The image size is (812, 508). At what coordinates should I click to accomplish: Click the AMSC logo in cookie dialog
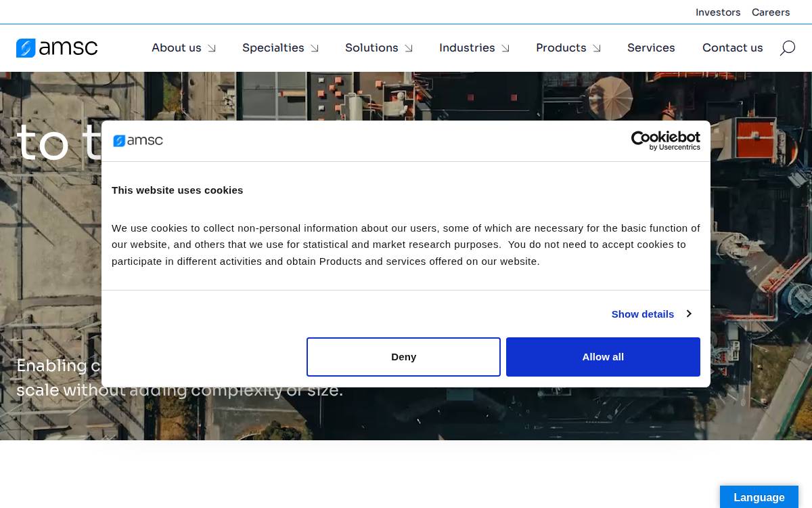(138, 141)
